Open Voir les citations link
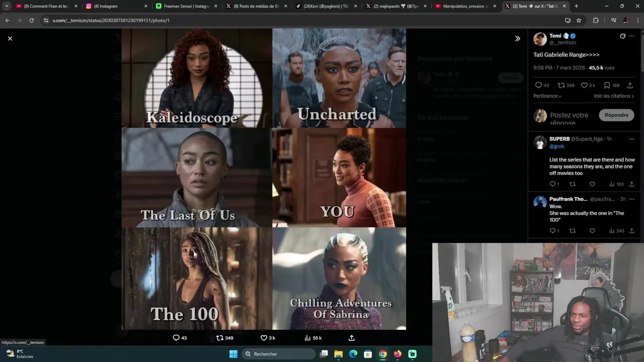Image resolution: width=644 pixels, height=362 pixels. pyautogui.click(x=613, y=96)
